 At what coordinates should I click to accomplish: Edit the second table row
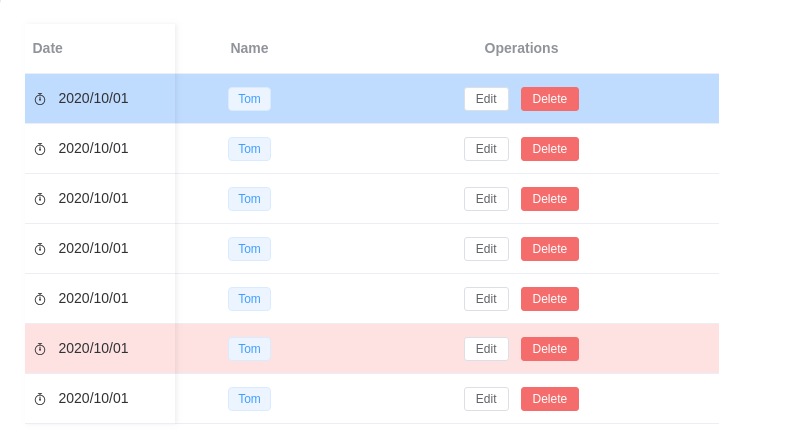[x=486, y=149]
